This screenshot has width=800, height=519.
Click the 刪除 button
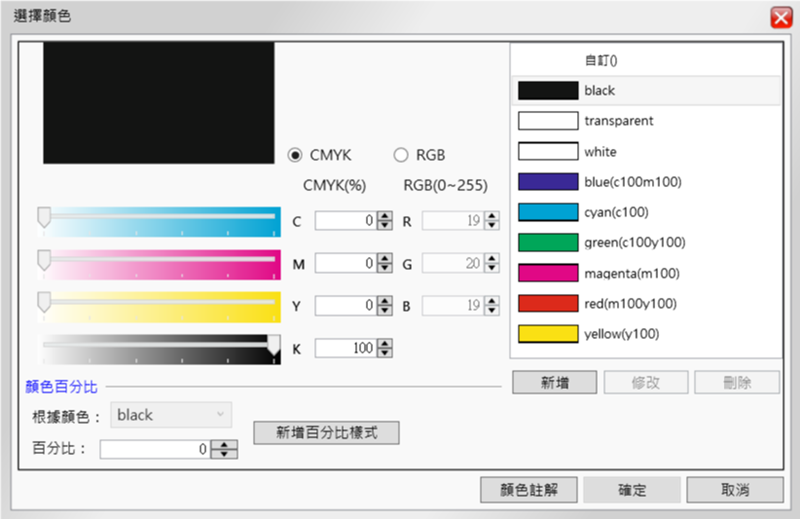[x=737, y=382]
